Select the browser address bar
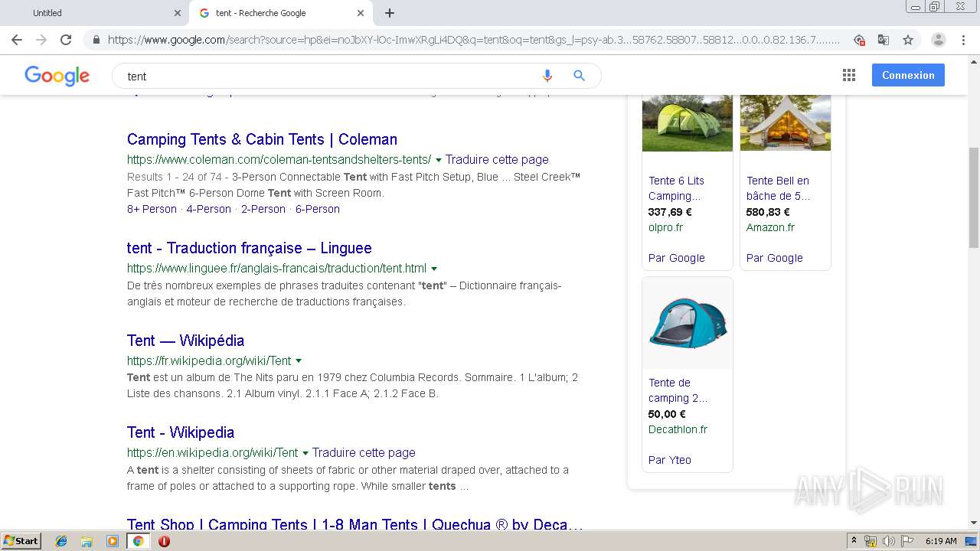The height and width of the screenshot is (551, 980). [473, 40]
